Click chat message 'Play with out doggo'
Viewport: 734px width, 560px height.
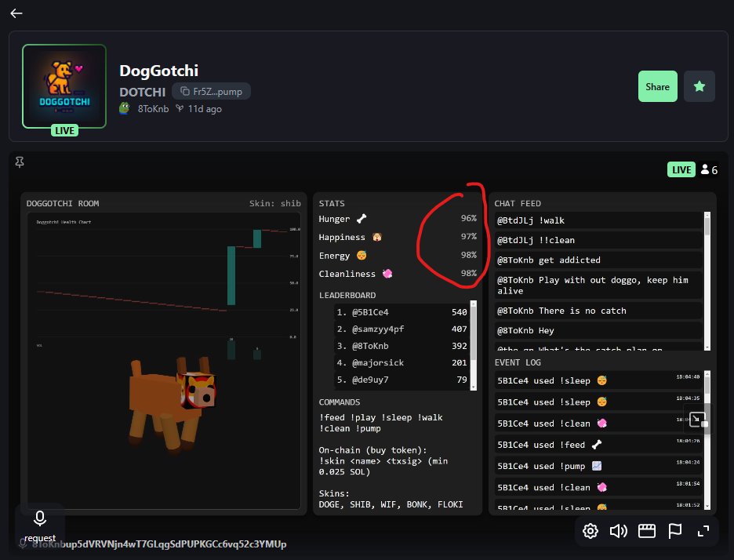(598, 285)
